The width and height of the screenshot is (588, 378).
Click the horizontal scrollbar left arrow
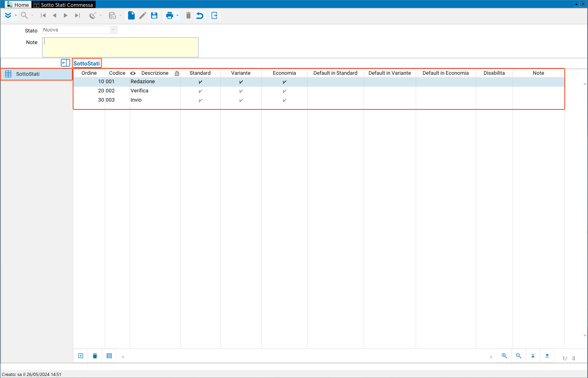123,357
